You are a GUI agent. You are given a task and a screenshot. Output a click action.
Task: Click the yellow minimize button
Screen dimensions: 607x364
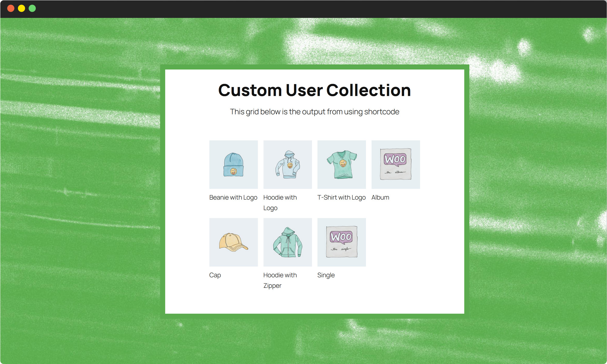pos(21,8)
